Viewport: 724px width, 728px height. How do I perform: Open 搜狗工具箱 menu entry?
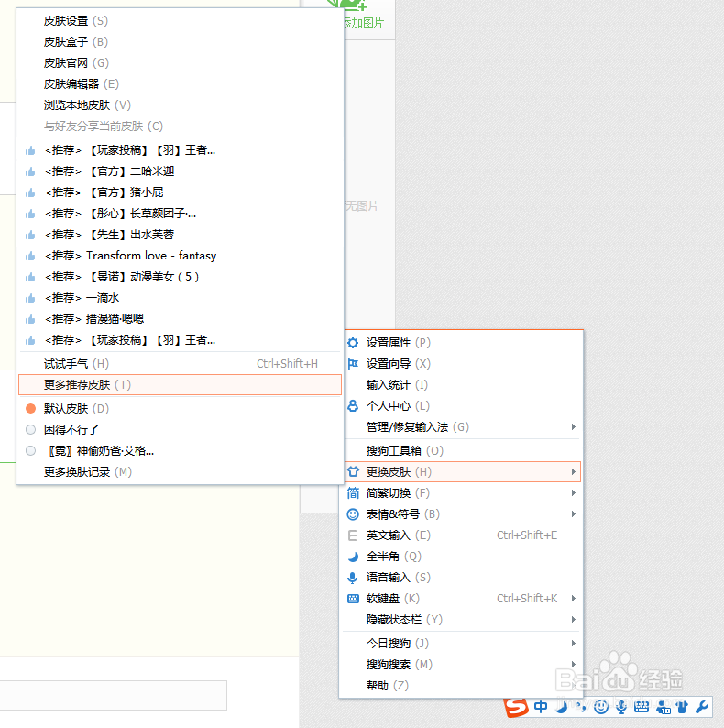coord(463,451)
